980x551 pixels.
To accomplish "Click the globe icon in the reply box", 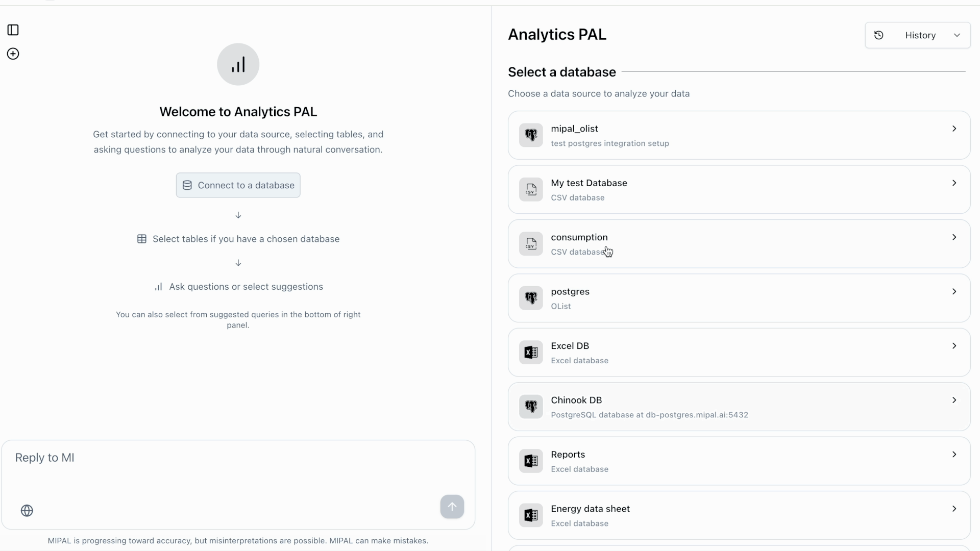I will (27, 510).
